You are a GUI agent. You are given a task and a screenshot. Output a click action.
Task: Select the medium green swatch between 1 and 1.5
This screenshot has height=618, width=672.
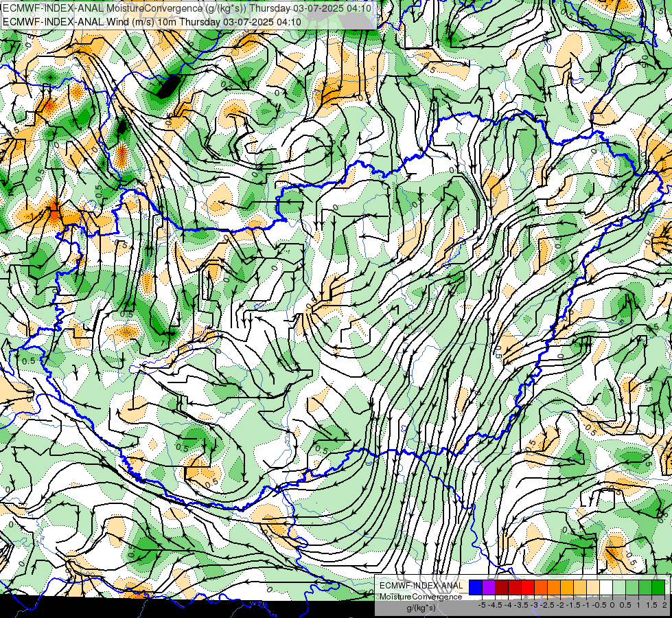(645, 587)
